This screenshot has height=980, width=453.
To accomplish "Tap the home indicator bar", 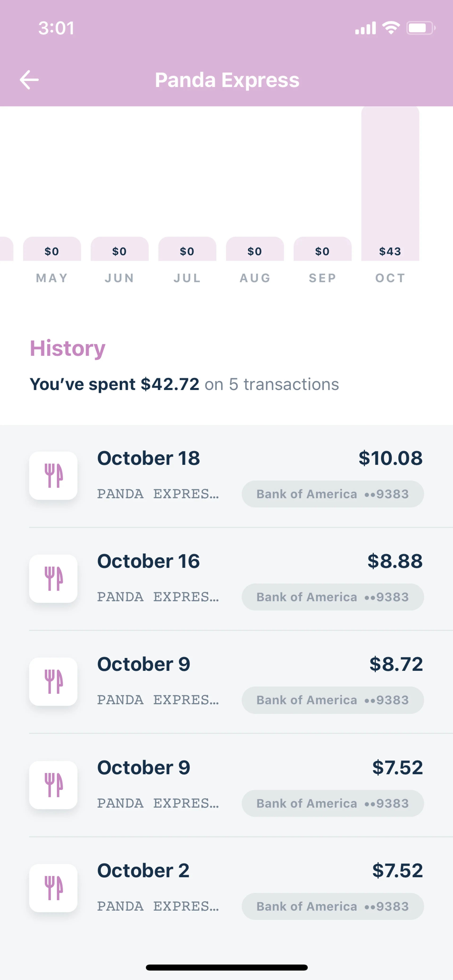I will pyautogui.click(x=226, y=967).
